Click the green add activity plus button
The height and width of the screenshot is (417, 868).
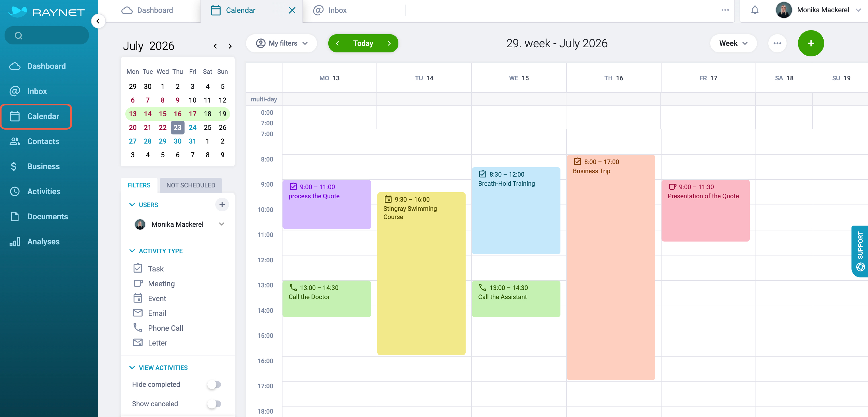point(810,43)
